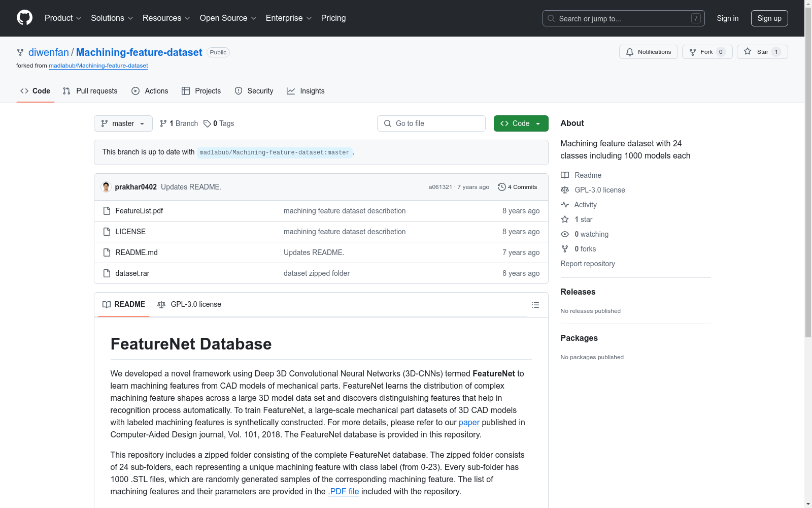Focus the Search or jump to field
812x508 pixels.
pyautogui.click(x=623, y=18)
